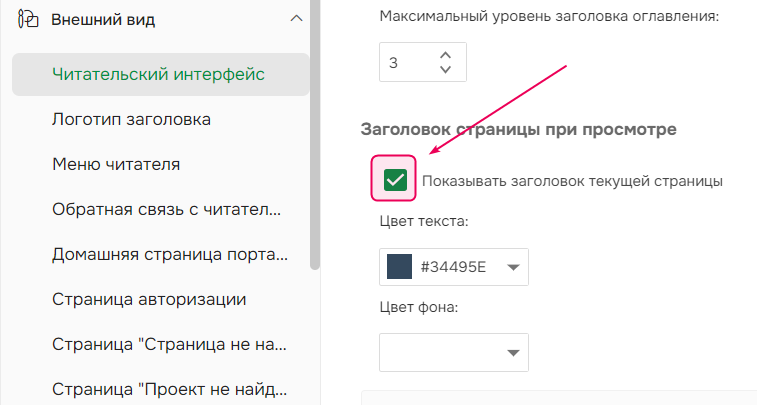Click the Внешний вид section icon
757x405 pixels.
[x=28, y=19]
